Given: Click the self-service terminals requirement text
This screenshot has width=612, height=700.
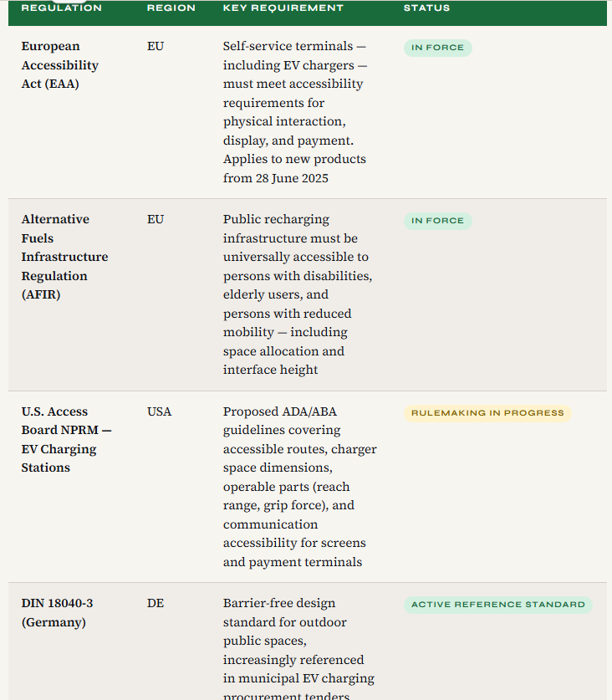Looking at the screenshot, I should tap(294, 112).
